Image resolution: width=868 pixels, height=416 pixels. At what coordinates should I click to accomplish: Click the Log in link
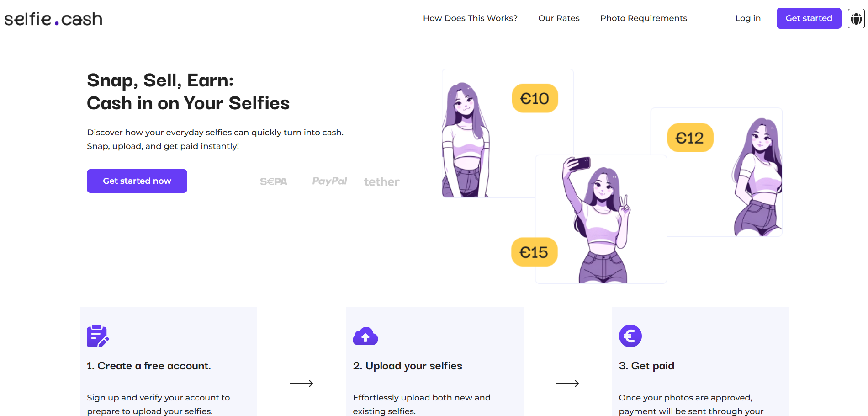(x=747, y=18)
